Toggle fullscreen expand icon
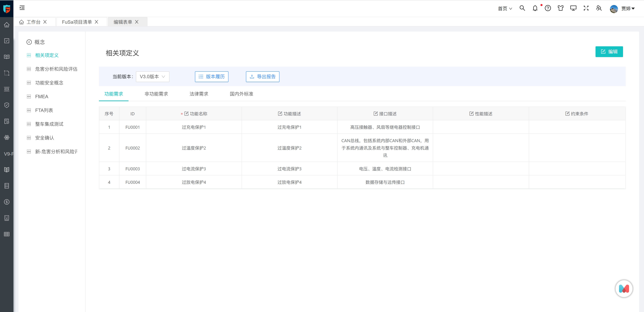 [586, 8]
